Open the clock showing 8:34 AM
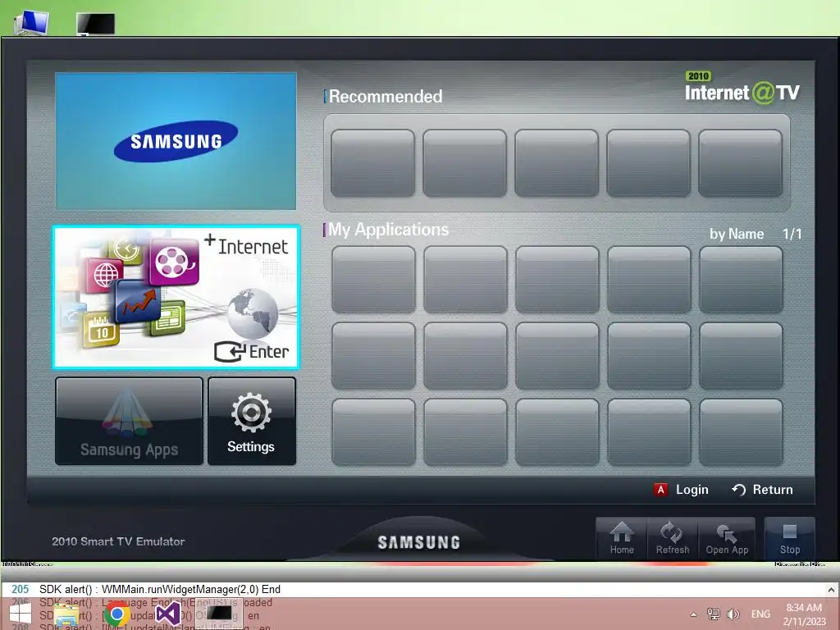The width and height of the screenshot is (840, 630). [804, 614]
